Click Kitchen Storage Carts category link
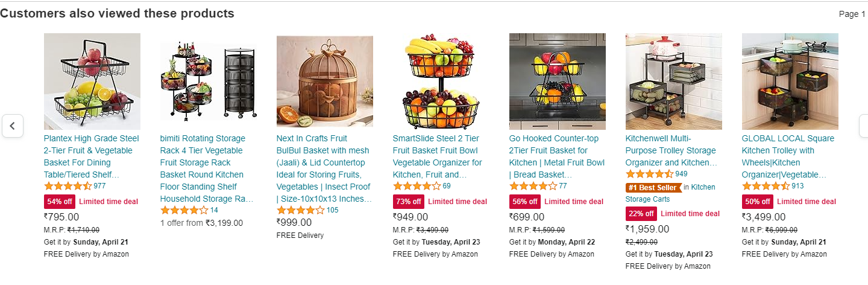 coord(670,193)
